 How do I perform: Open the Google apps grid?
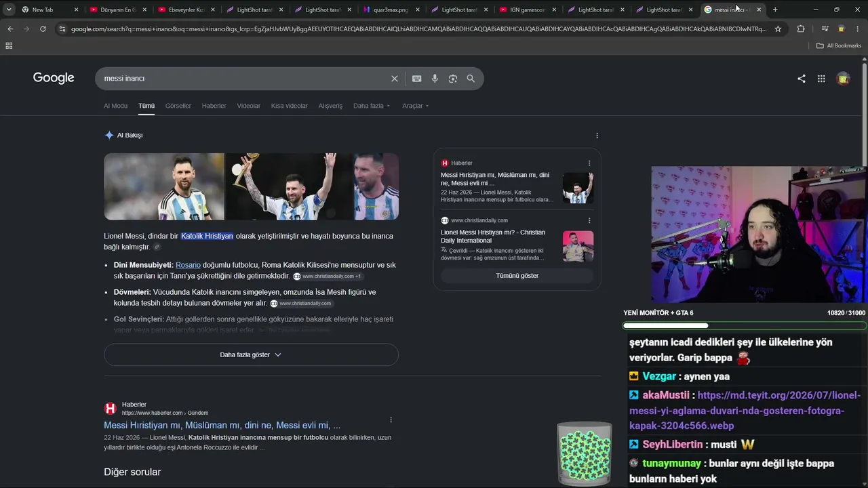821,79
